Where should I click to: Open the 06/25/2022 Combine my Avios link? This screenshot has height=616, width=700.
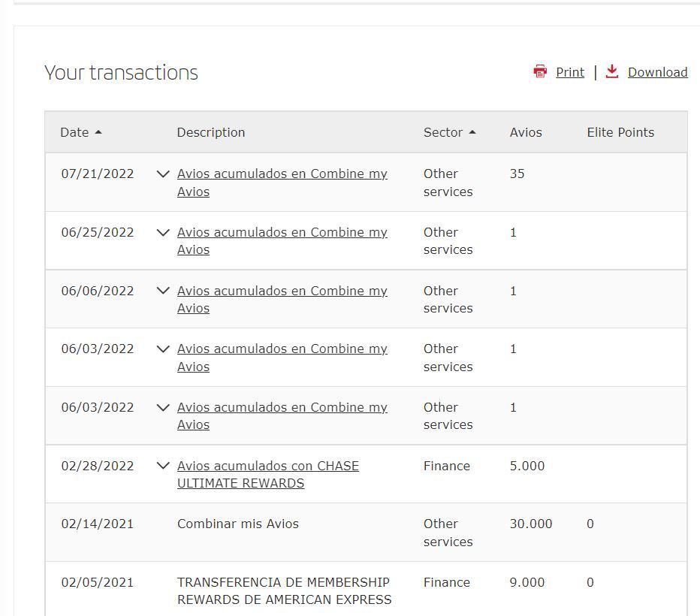[x=282, y=240]
